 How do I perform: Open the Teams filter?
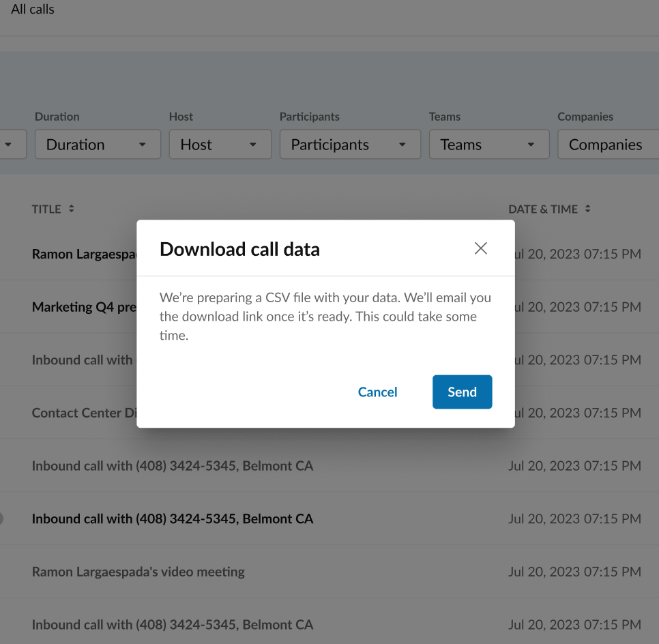(489, 145)
